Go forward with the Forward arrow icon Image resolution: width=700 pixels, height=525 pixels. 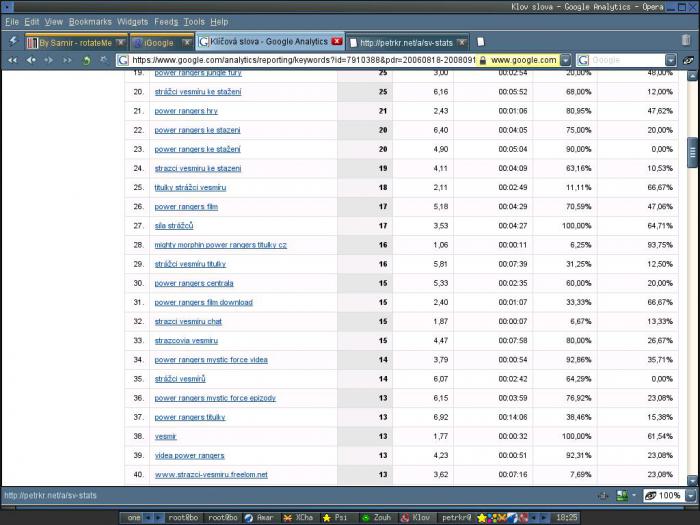pos(49,60)
